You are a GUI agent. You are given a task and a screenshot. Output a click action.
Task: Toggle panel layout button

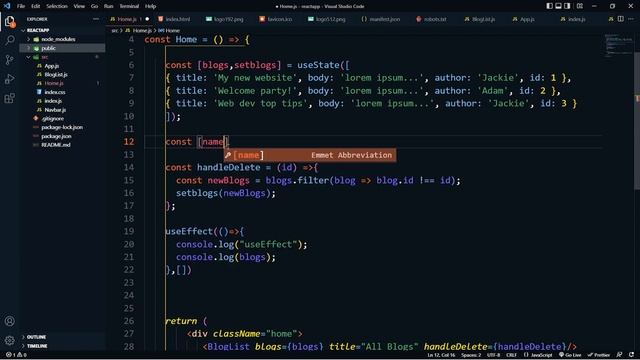click(558, 6)
